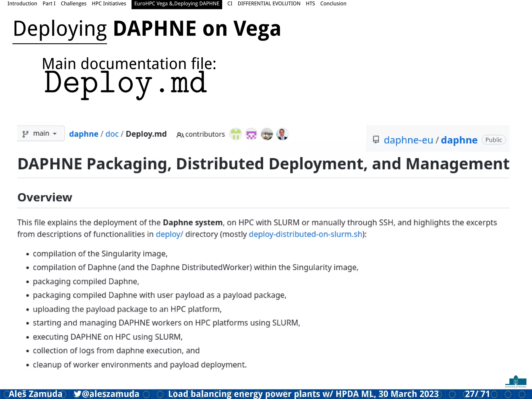Click 'uploading the payload package' bullet

(127, 309)
